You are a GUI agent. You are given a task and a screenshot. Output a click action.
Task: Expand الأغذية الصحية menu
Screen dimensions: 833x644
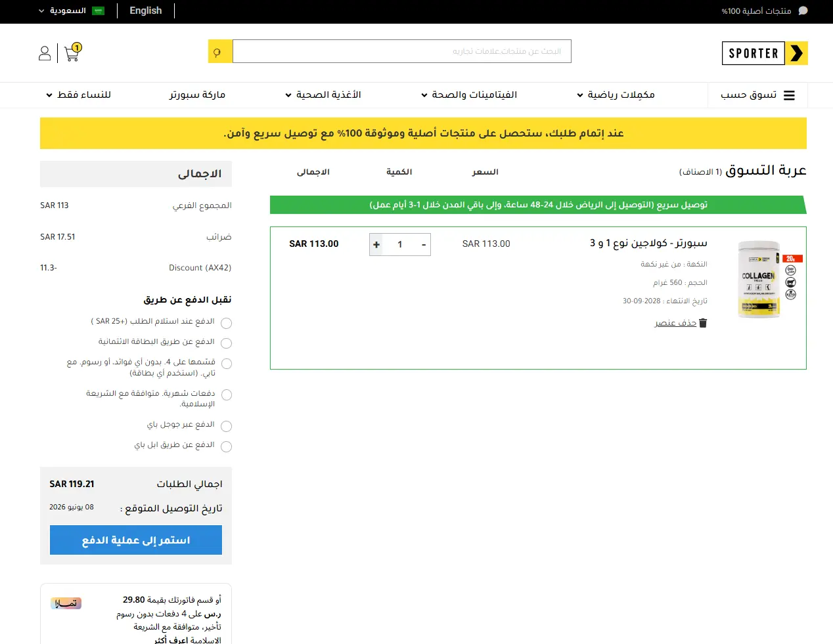323,95
